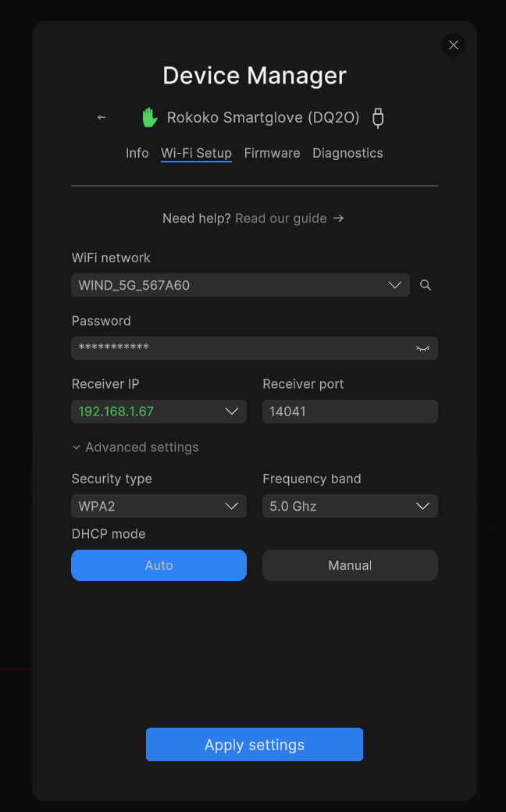Click the Receiver port input field
The height and width of the screenshot is (812, 506).
click(350, 411)
